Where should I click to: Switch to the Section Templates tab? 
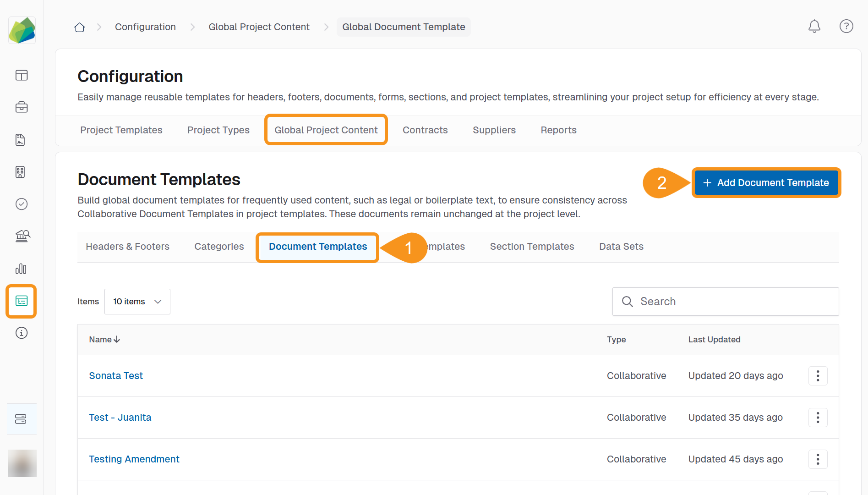pos(532,247)
